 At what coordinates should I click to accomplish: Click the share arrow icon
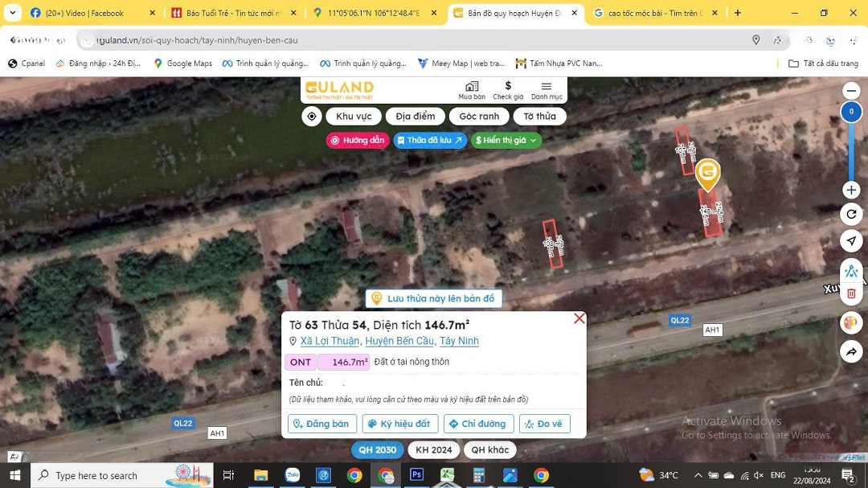pyautogui.click(x=851, y=351)
